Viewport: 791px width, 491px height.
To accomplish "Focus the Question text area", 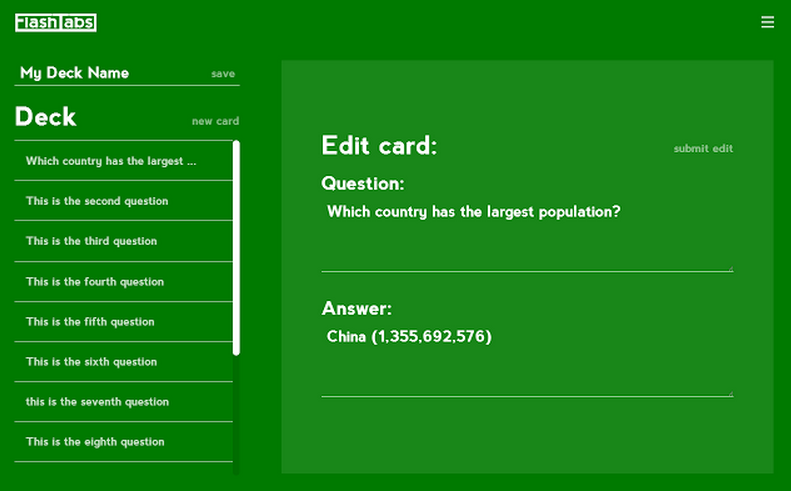I will tap(527, 235).
